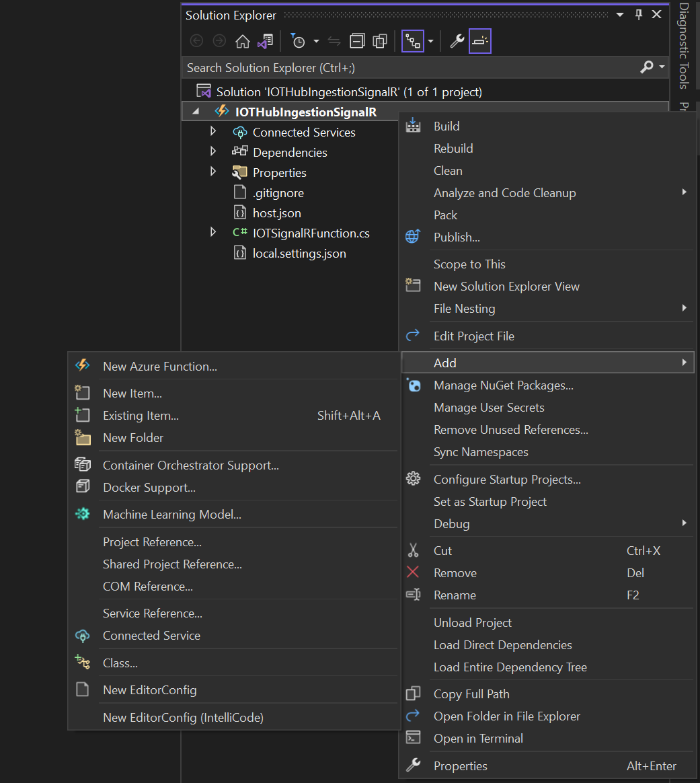The height and width of the screenshot is (783, 700).
Task: Click the Rename icon
Action: 414,594
